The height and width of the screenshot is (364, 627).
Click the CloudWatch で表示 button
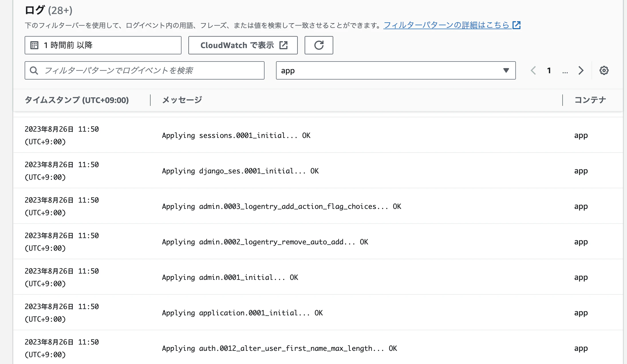(243, 45)
